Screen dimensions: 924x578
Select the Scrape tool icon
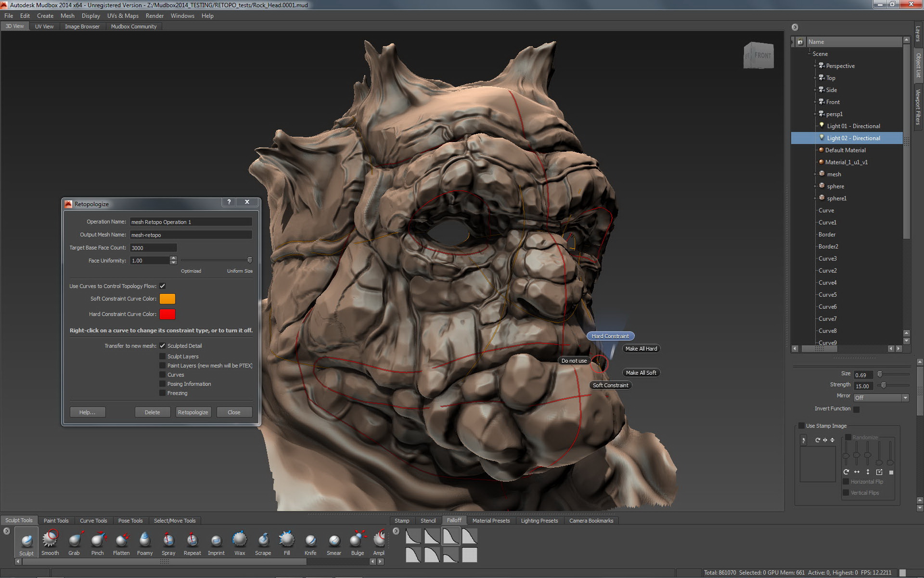click(263, 540)
